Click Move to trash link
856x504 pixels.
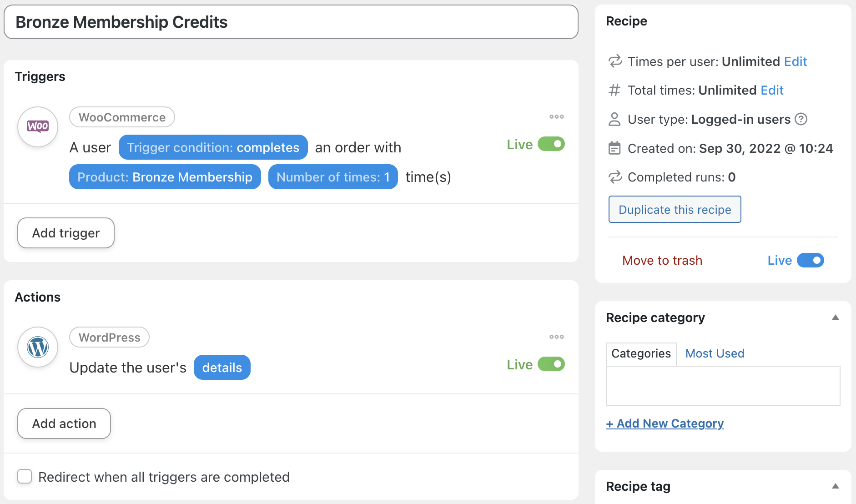coord(662,260)
